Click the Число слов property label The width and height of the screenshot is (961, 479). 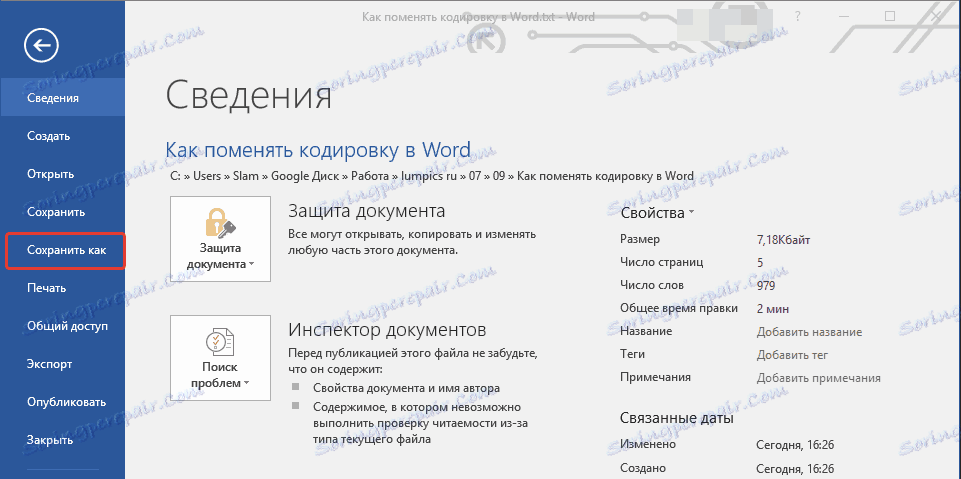(652, 285)
